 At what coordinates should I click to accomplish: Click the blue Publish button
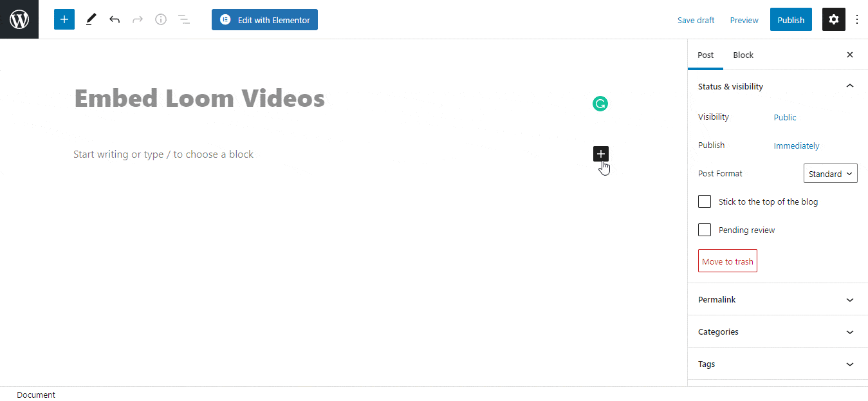pos(791,20)
